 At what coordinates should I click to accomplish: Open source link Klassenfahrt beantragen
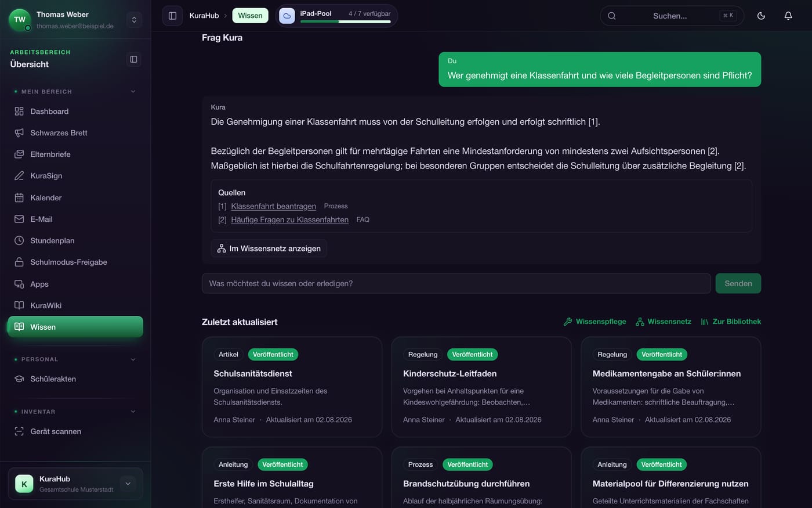273,206
